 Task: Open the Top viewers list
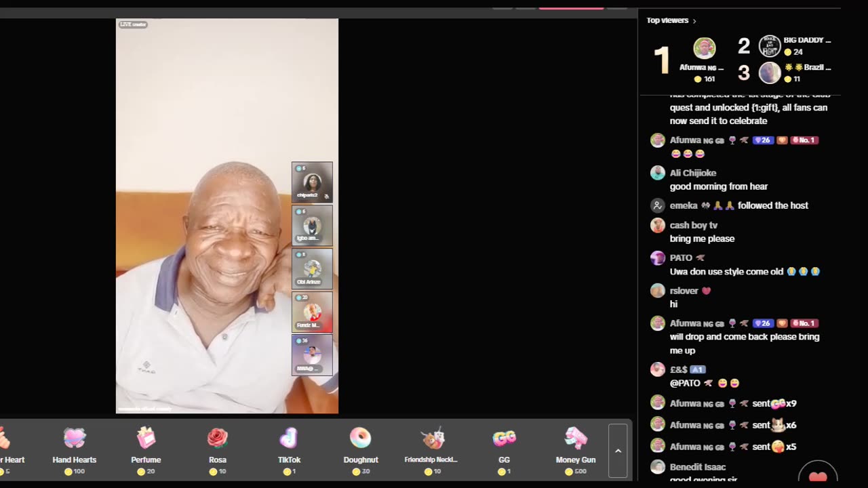[x=671, y=20]
